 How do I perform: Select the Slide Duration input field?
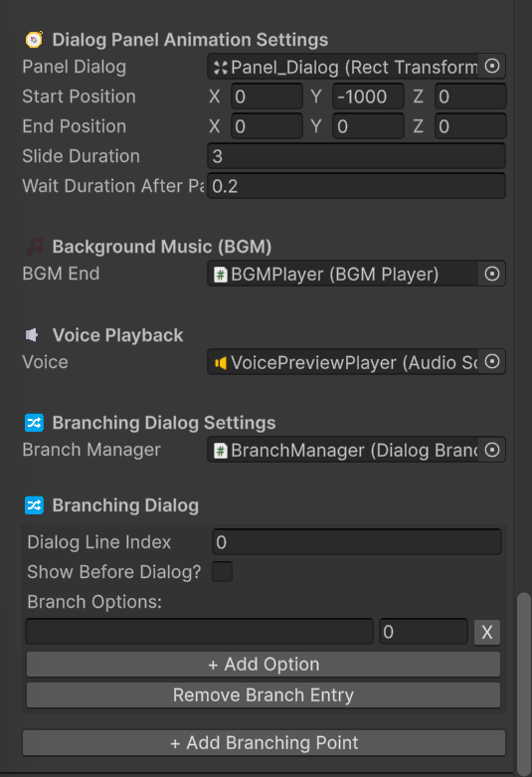[356, 156]
